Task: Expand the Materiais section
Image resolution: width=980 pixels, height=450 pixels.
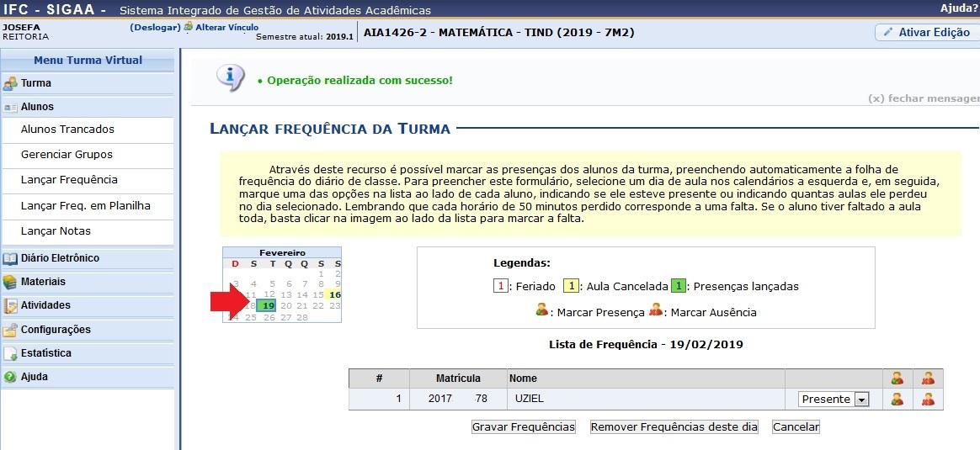Action: [x=88, y=282]
